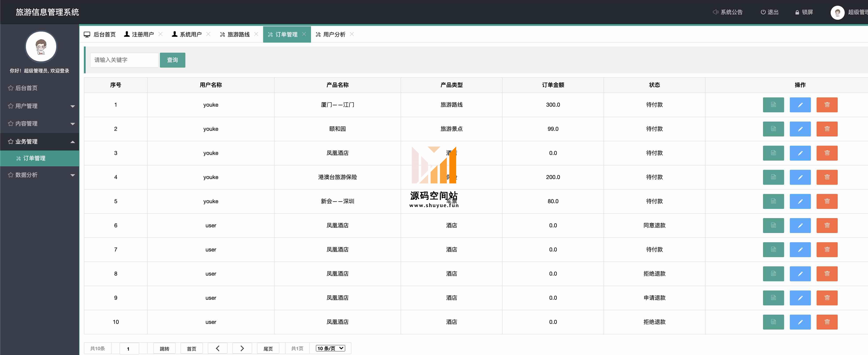Click the 订单金额 column header
Viewport: 868px width, 355px height.
pyautogui.click(x=553, y=85)
